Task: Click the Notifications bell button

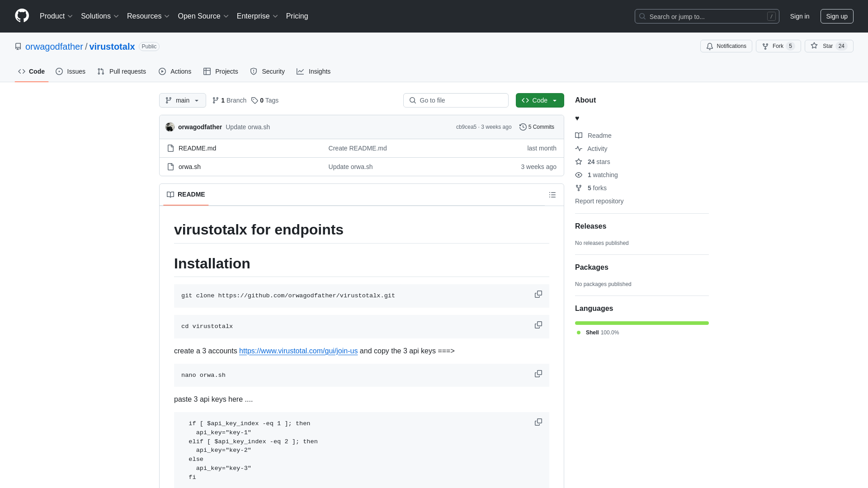Action: pos(726,46)
